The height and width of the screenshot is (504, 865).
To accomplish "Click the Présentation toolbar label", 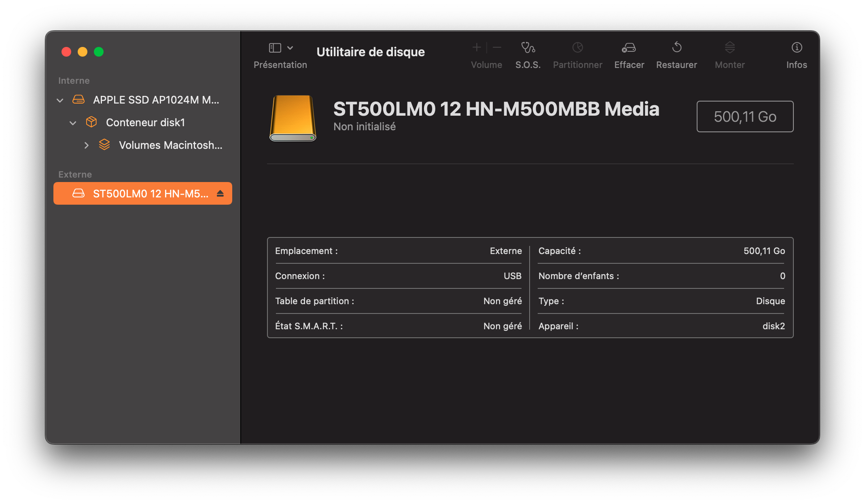I will tap(280, 65).
